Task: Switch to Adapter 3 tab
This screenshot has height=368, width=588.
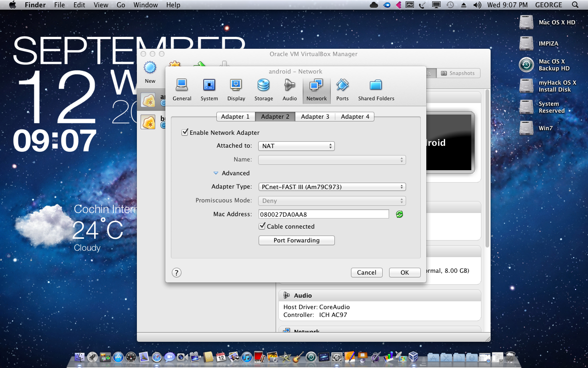Action: (x=315, y=117)
